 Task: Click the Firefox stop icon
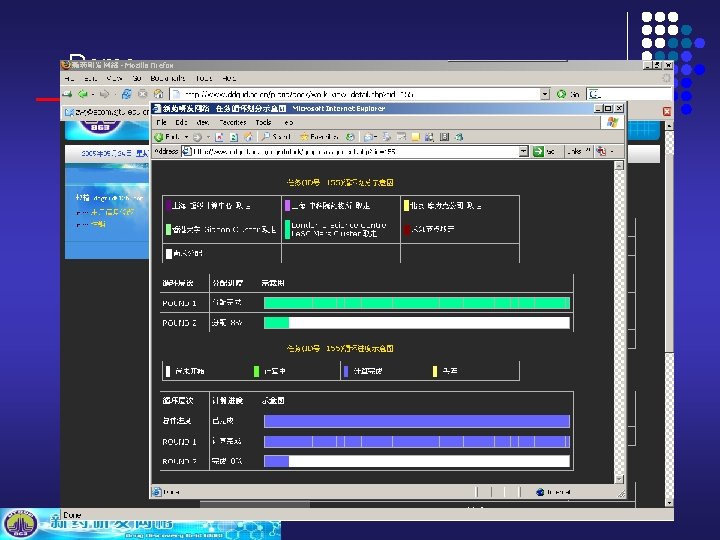click(143, 94)
